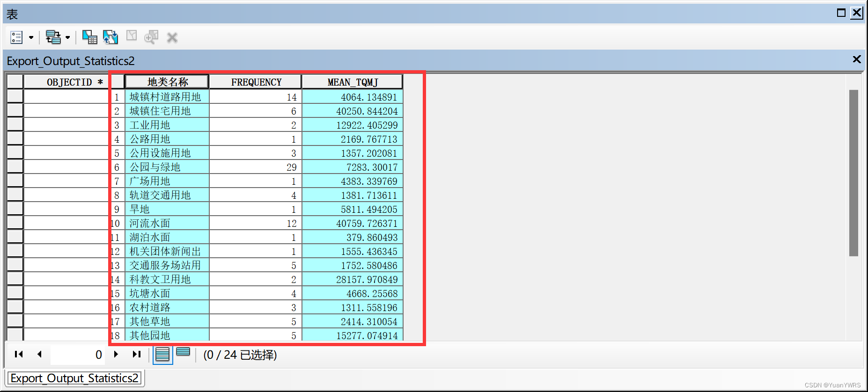Click the FREQUENCY column header

[x=256, y=82]
